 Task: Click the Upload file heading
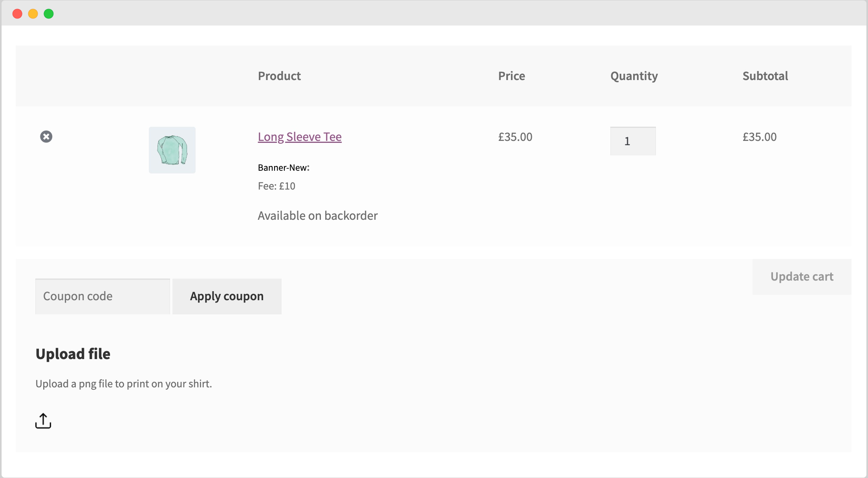73,354
